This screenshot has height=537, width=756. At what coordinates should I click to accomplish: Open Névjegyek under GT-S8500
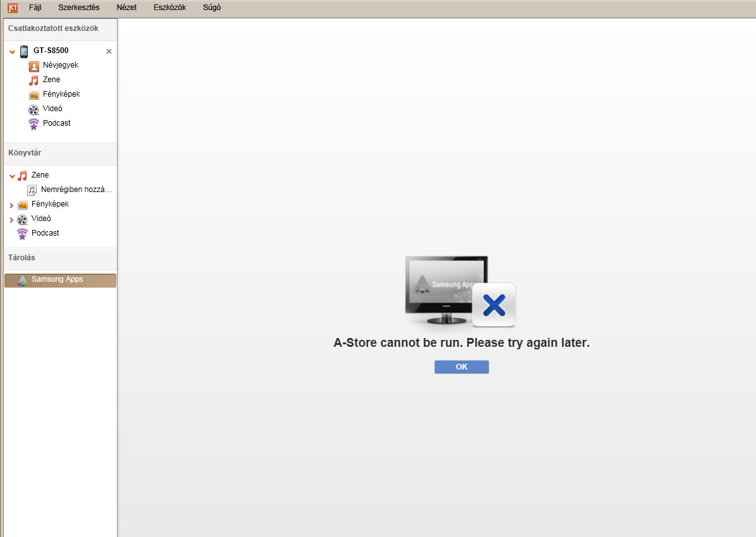[x=61, y=65]
